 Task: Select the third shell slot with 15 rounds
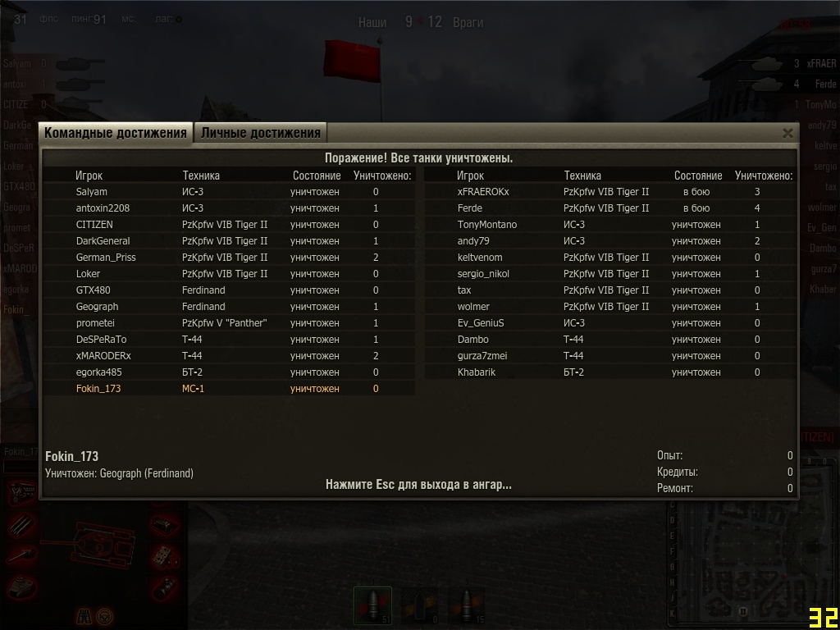tap(466, 606)
